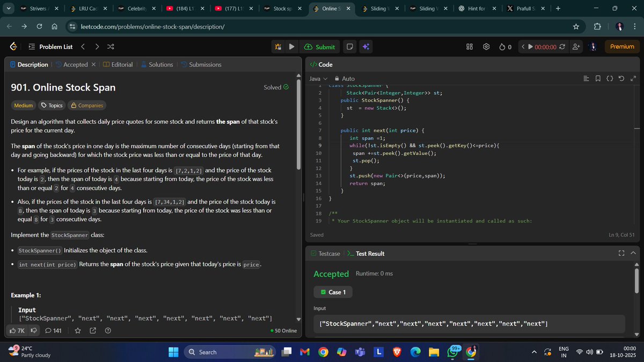Add the problem to favorites with the star icon

pos(77,331)
